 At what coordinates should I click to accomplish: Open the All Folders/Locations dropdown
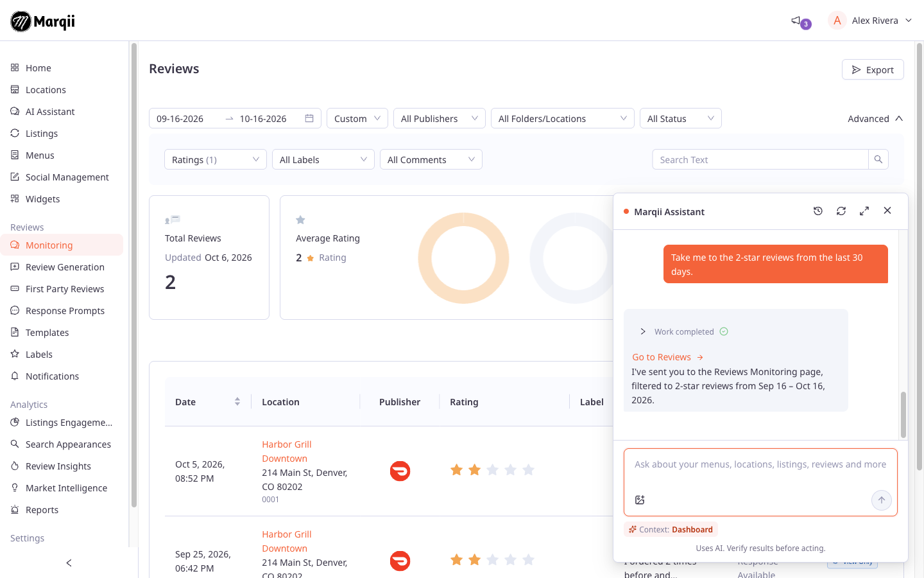pyautogui.click(x=563, y=118)
